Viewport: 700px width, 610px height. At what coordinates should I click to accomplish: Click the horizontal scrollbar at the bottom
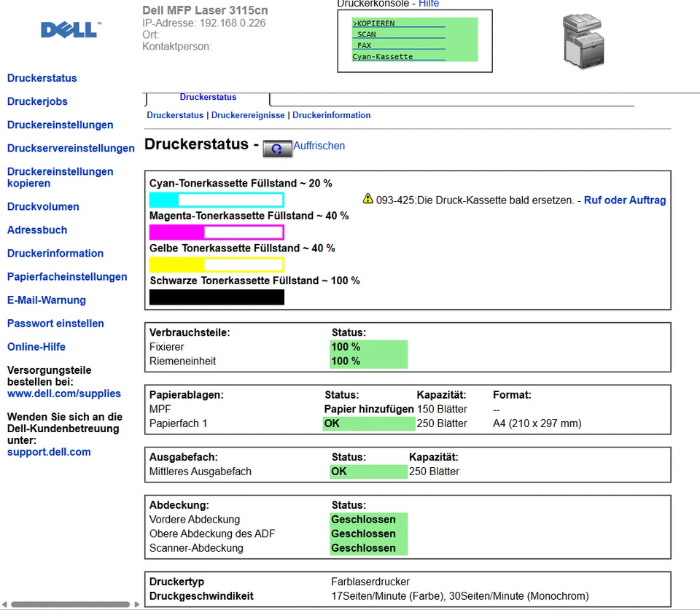click(69, 603)
